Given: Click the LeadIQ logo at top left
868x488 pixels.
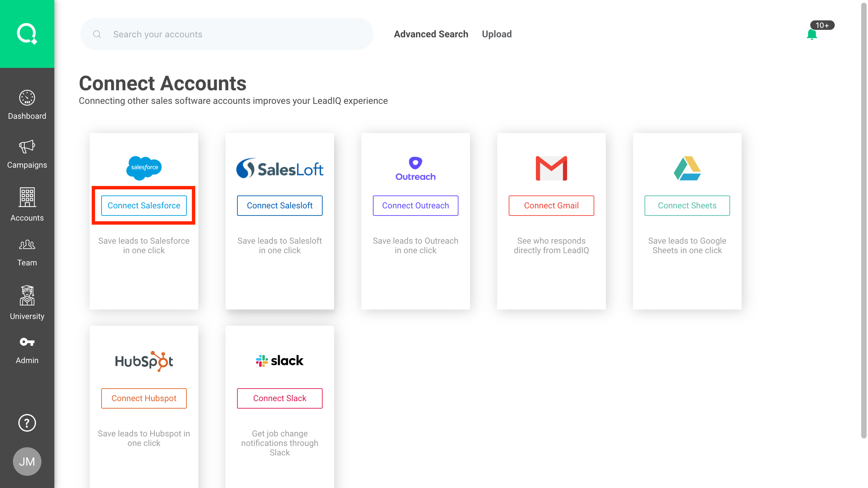Looking at the screenshot, I should click(27, 34).
